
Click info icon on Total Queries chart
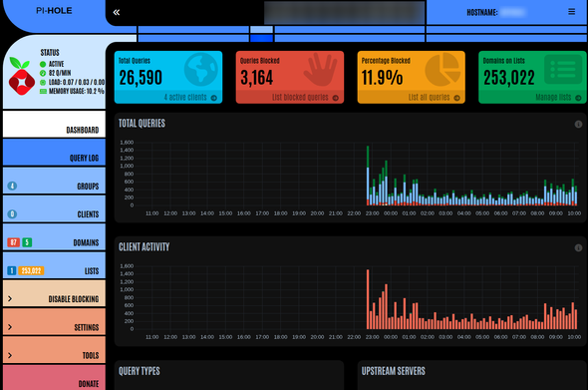578,124
